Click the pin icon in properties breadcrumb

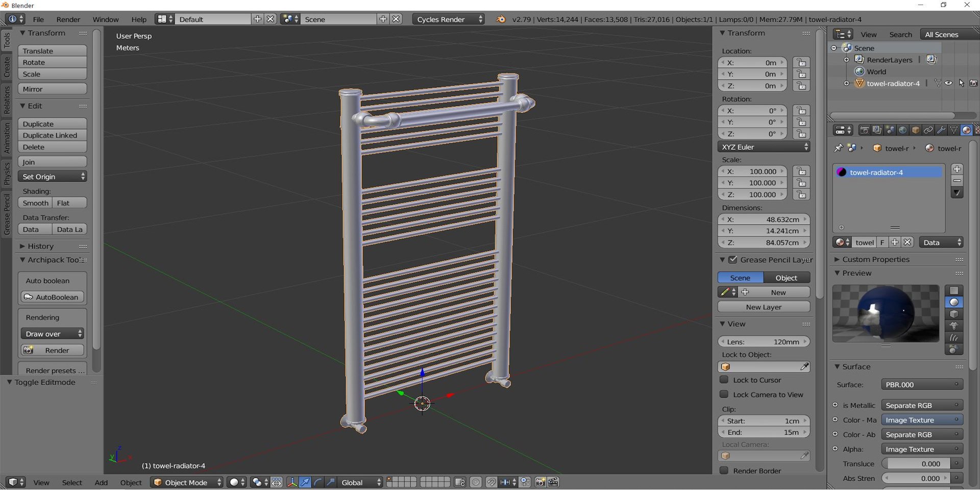[838, 148]
